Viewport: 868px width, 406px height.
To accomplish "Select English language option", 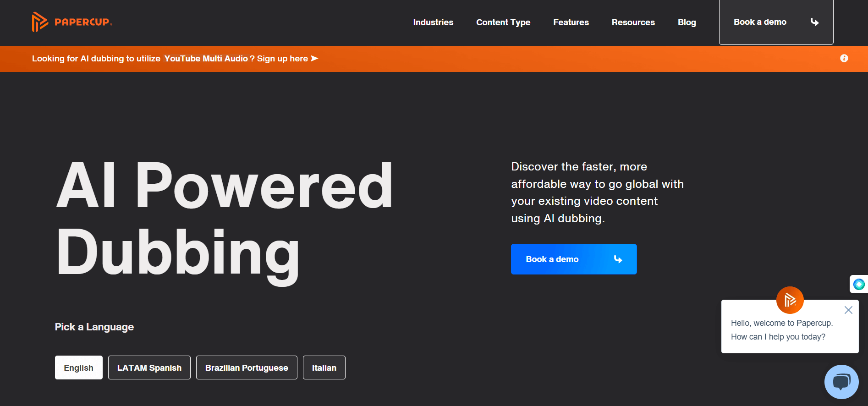I will 79,368.
